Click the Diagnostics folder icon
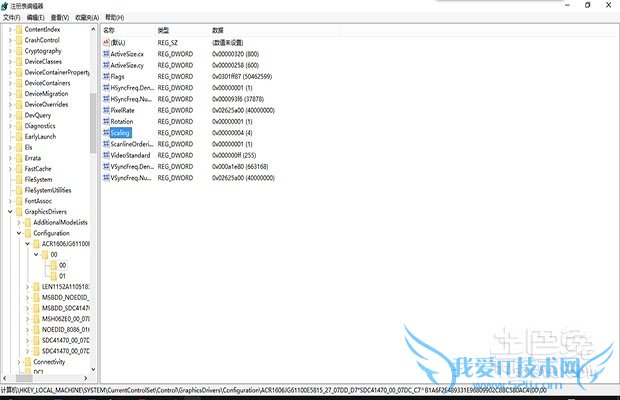 [x=19, y=126]
